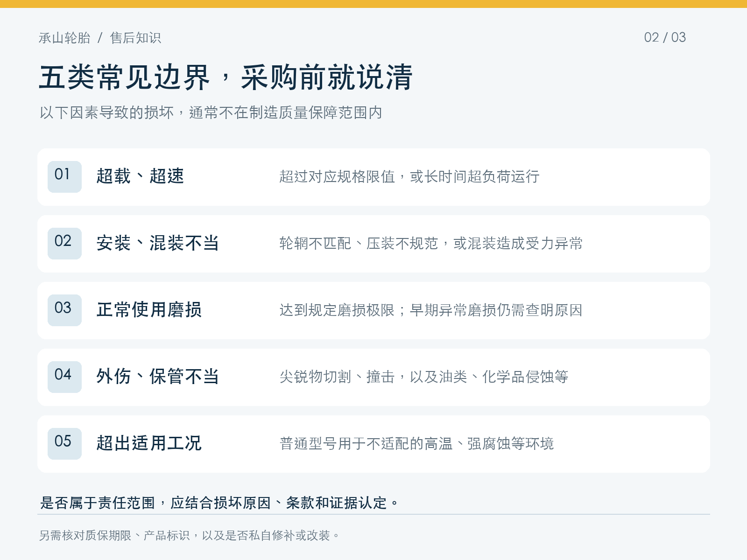Click the breadcrumb text 承山轮胎 / 售后知识
The image size is (747, 560).
[100, 38]
